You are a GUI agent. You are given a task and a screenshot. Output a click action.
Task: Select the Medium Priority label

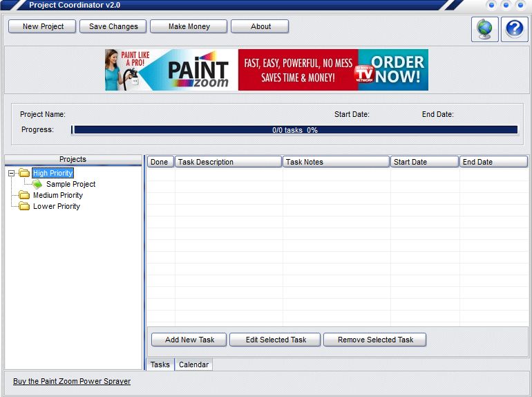click(x=58, y=195)
